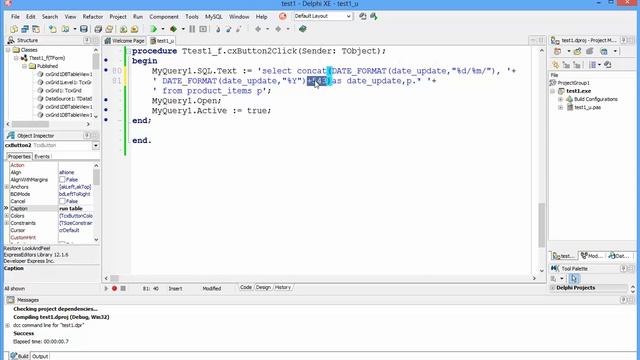
Task: Switch to the History tab
Action: [x=282, y=287]
